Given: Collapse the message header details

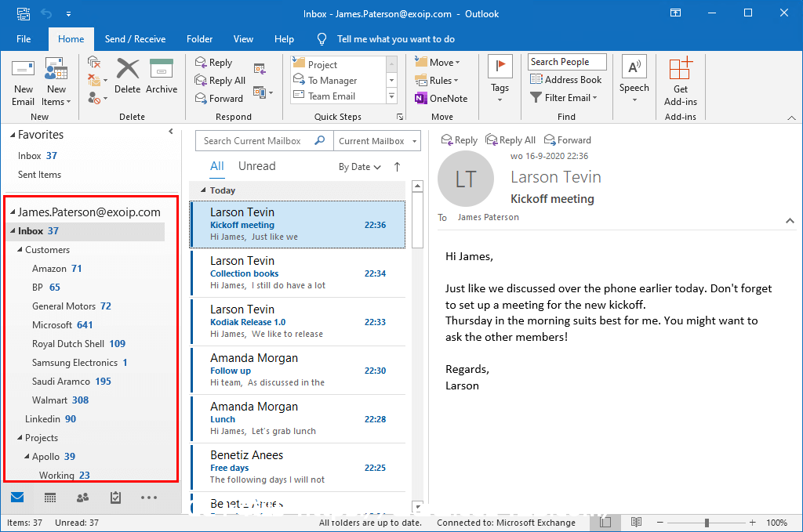Looking at the screenshot, I should [x=790, y=220].
